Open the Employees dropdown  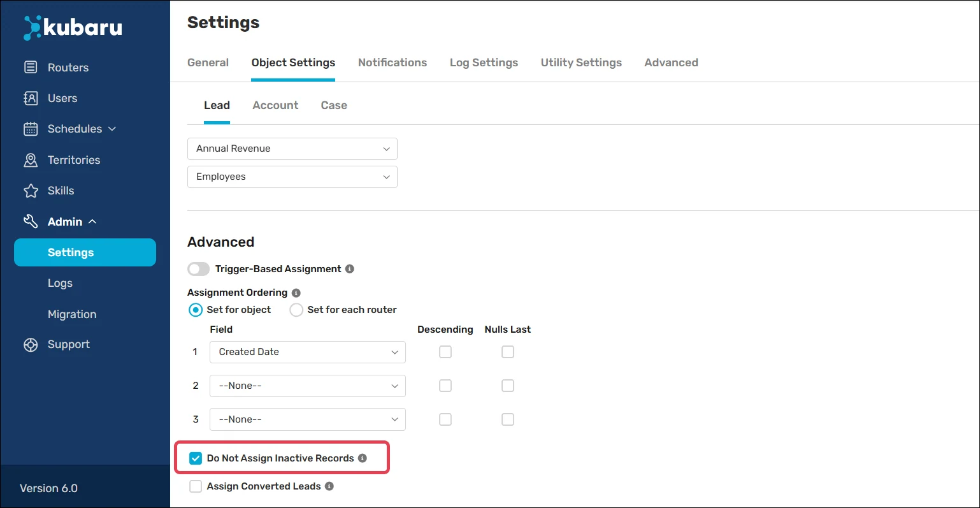pyautogui.click(x=292, y=177)
